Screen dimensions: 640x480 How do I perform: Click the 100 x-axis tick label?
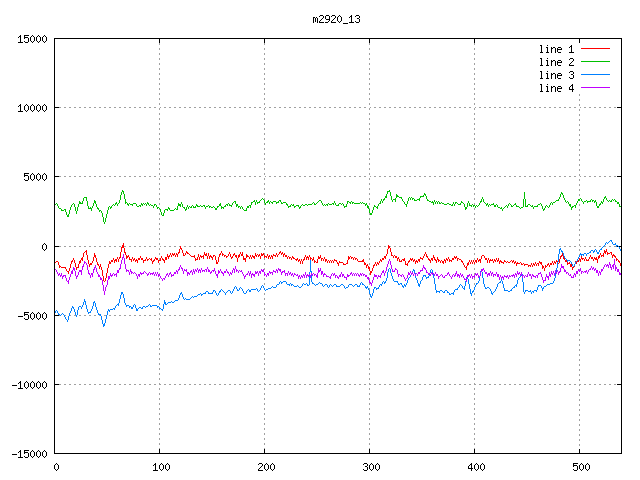[160, 467]
